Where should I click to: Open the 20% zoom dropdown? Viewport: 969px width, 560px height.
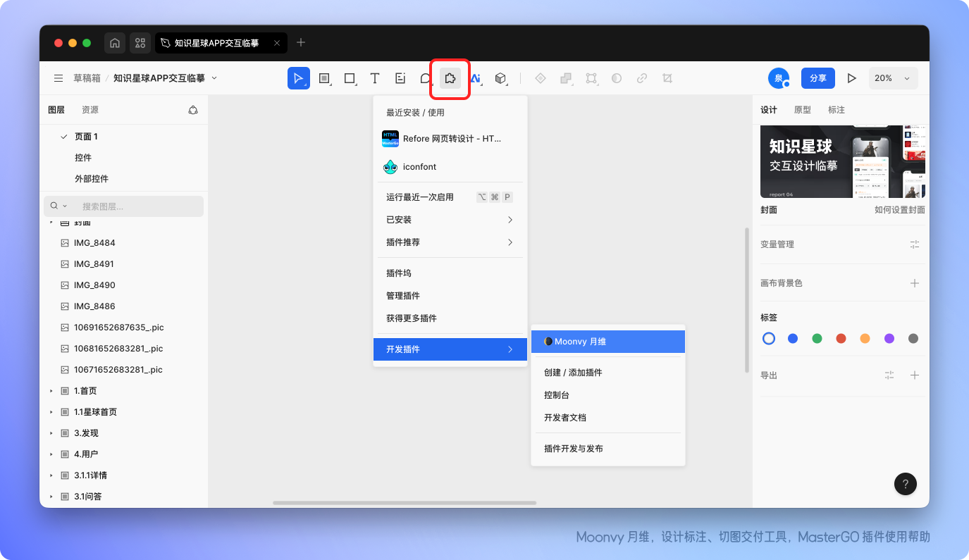coord(894,78)
